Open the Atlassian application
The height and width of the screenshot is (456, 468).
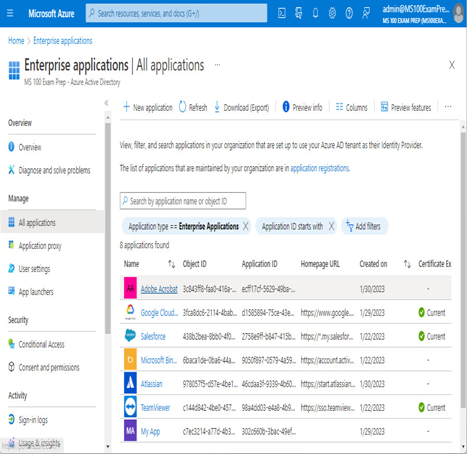click(x=151, y=384)
